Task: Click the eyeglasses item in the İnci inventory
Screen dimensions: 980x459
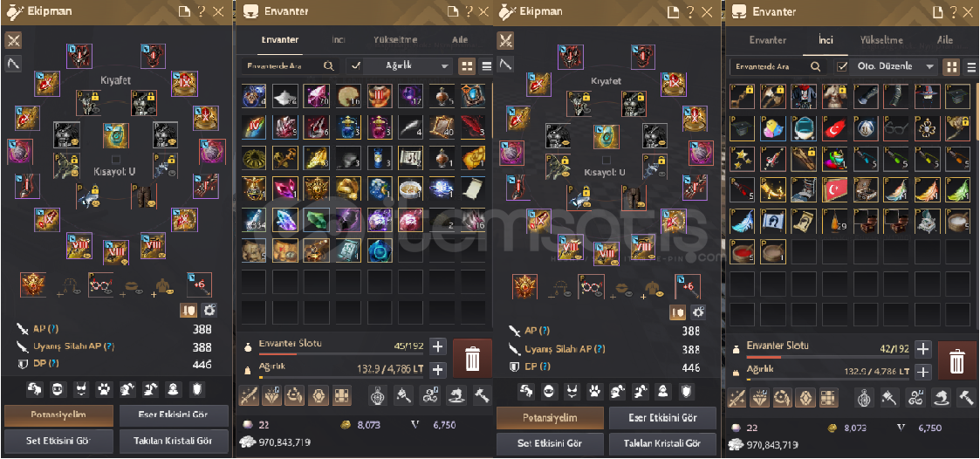Action: [x=897, y=127]
